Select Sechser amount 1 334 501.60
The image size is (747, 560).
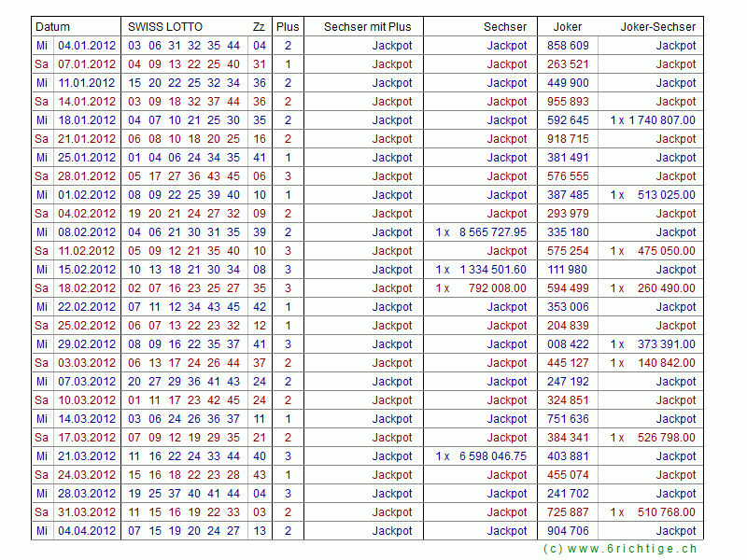tap(492, 270)
